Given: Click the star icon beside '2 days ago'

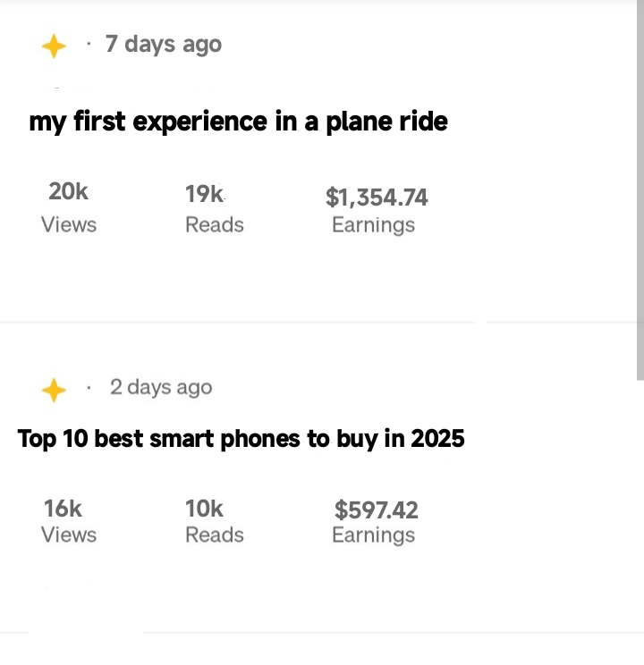Looking at the screenshot, I should [x=54, y=390].
